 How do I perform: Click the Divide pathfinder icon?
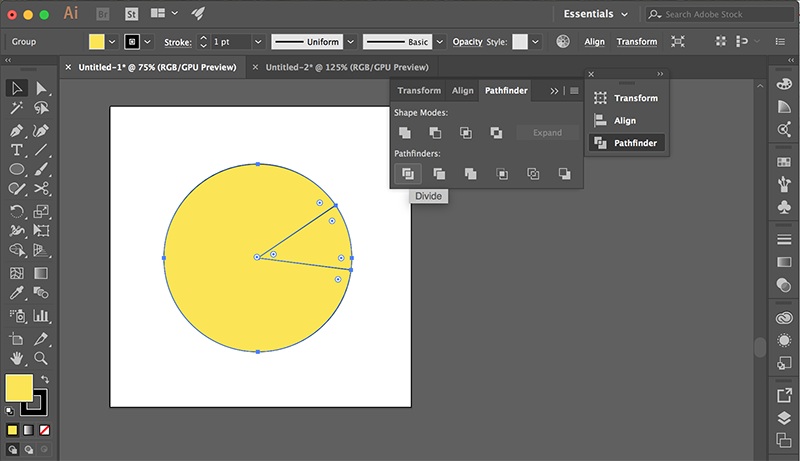408,174
